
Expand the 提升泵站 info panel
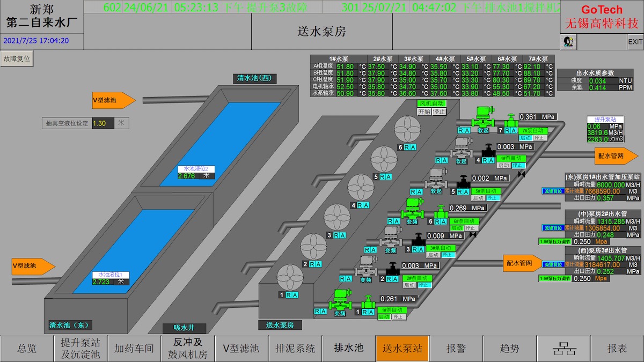[604, 120]
